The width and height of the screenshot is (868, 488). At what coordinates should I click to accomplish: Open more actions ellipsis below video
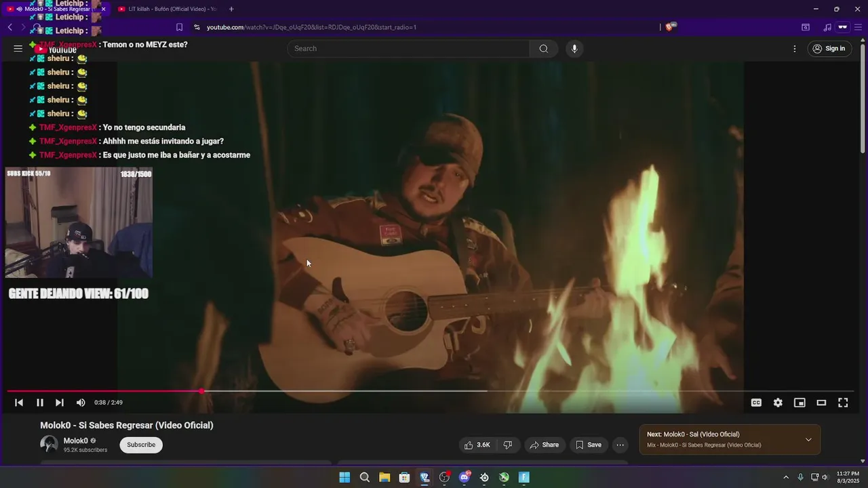point(620,445)
